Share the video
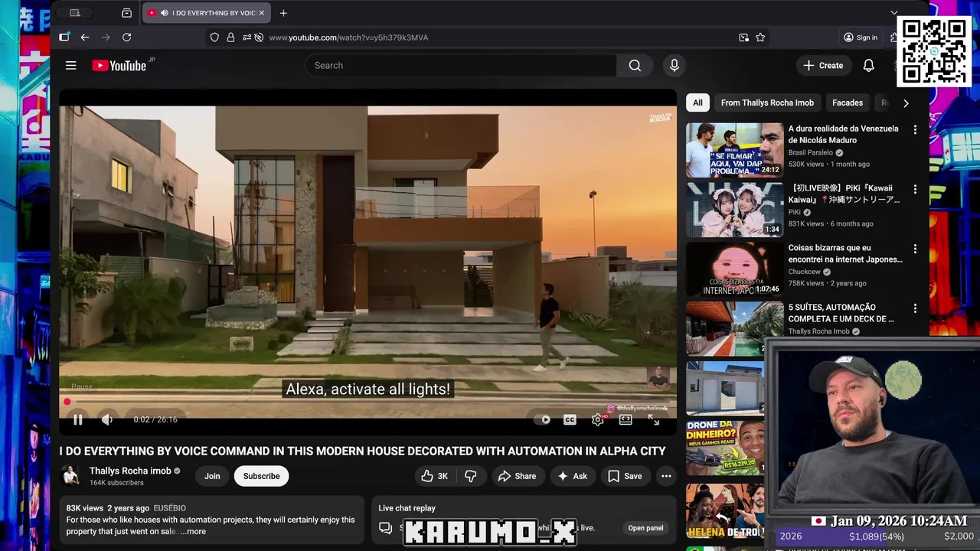 518,476
